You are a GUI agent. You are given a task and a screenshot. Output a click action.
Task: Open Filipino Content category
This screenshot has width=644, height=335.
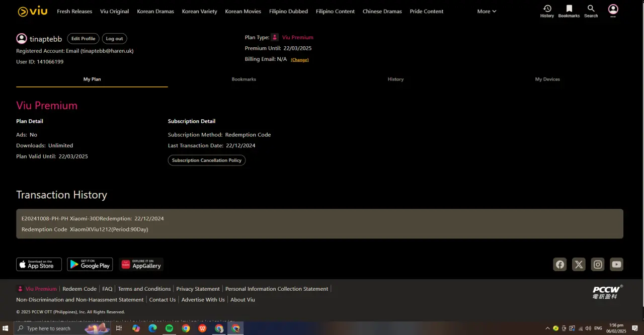(x=335, y=11)
